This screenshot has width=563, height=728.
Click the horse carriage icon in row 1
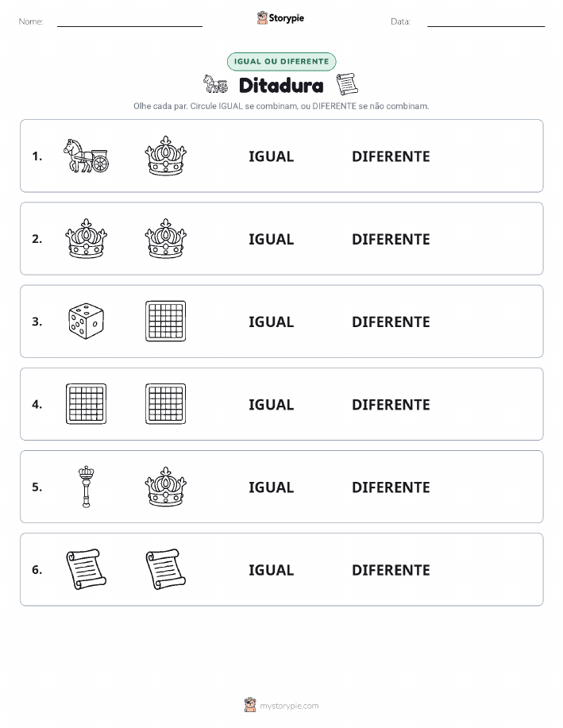(x=86, y=156)
